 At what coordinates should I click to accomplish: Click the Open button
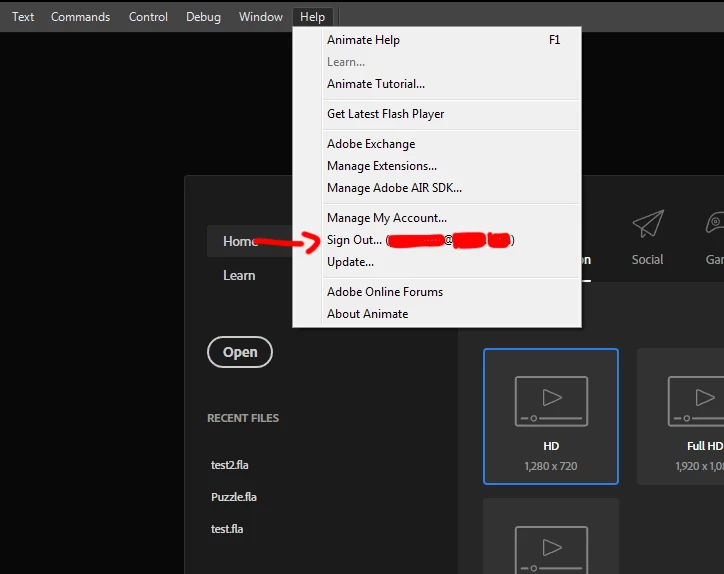[240, 352]
